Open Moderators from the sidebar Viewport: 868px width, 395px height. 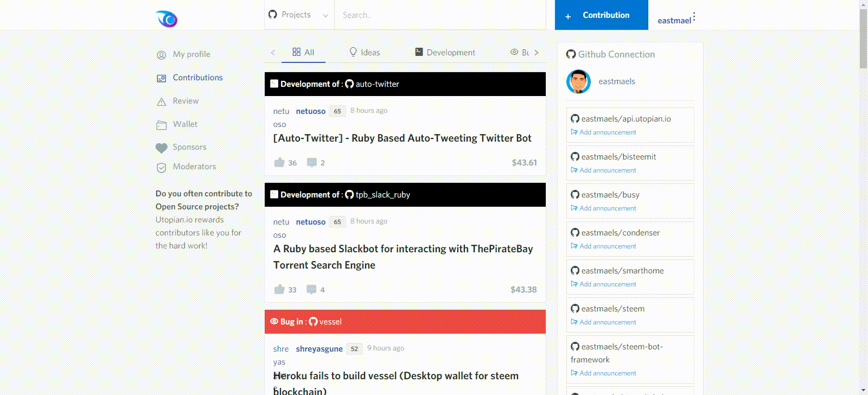194,167
